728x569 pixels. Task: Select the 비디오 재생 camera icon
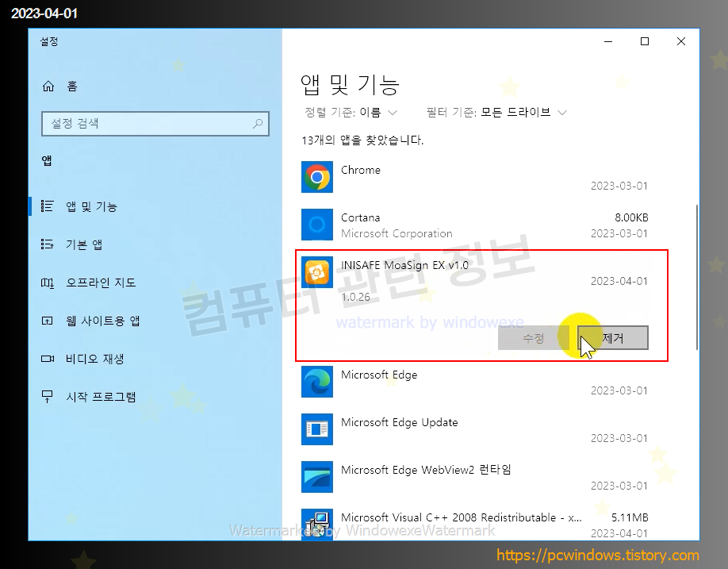48,359
